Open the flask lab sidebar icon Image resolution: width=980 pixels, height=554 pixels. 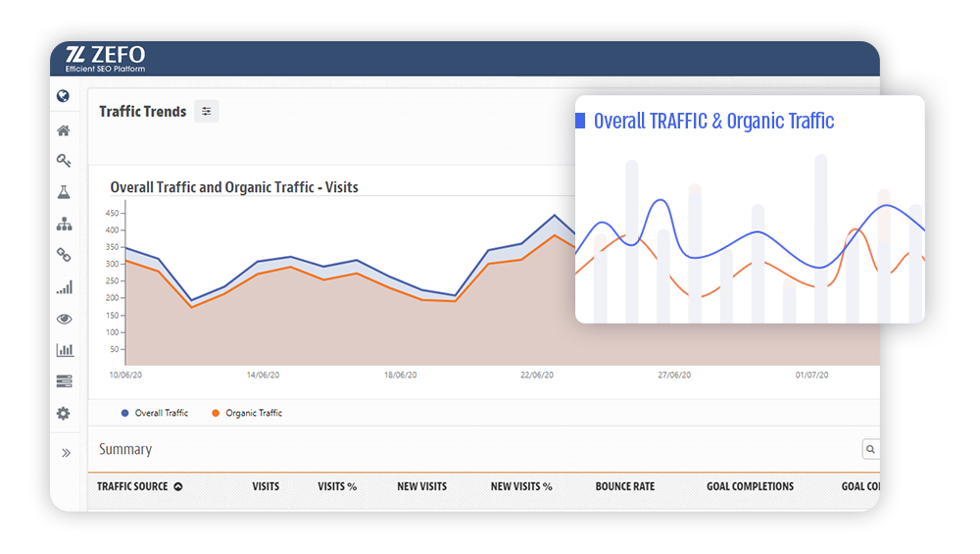coord(64,192)
